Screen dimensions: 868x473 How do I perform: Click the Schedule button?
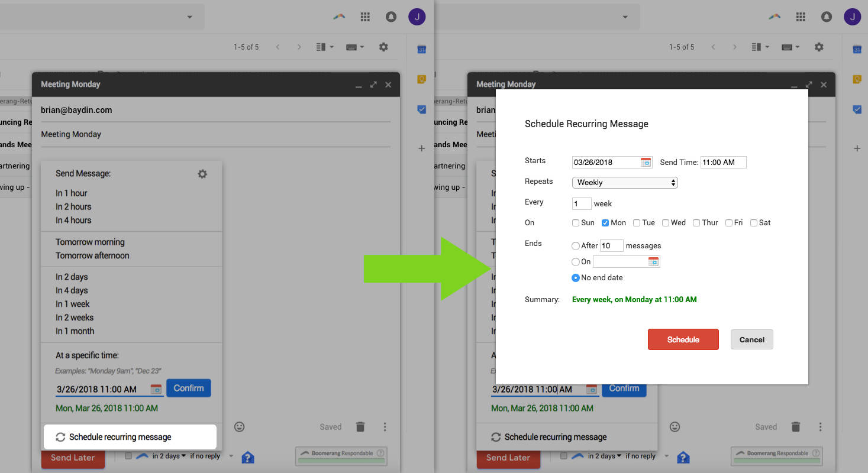[683, 339]
